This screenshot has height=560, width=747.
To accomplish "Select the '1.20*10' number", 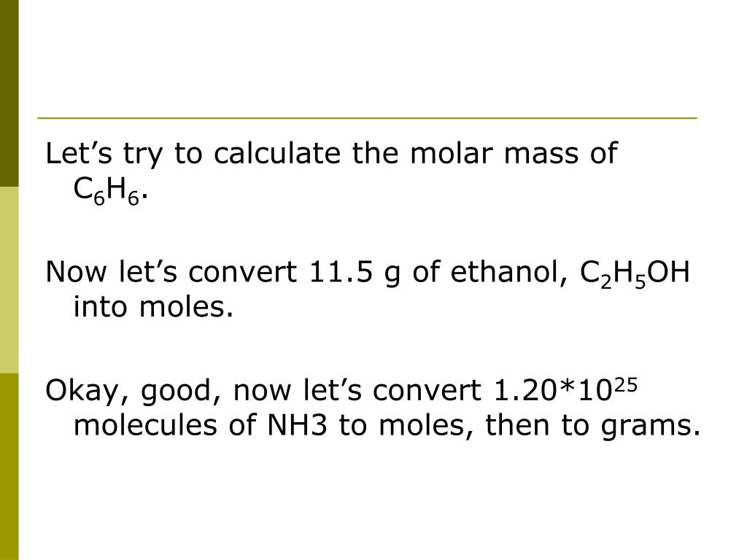I will pos(551,391).
